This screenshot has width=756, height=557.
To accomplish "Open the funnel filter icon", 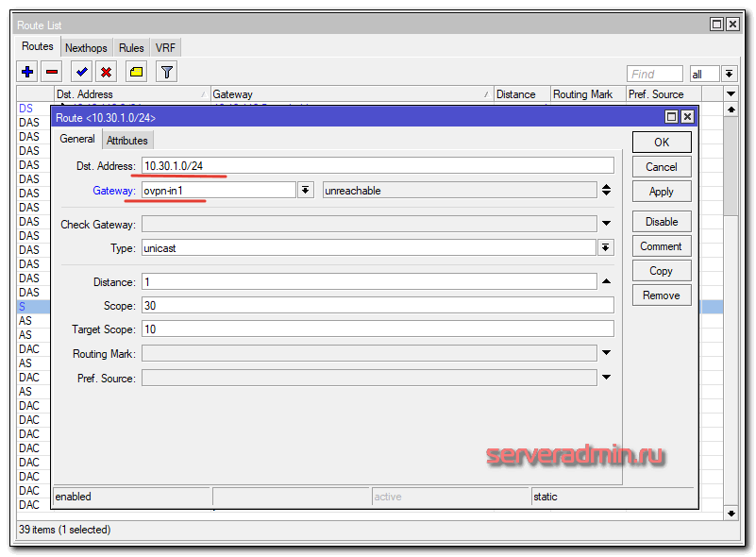I will pos(167,73).
